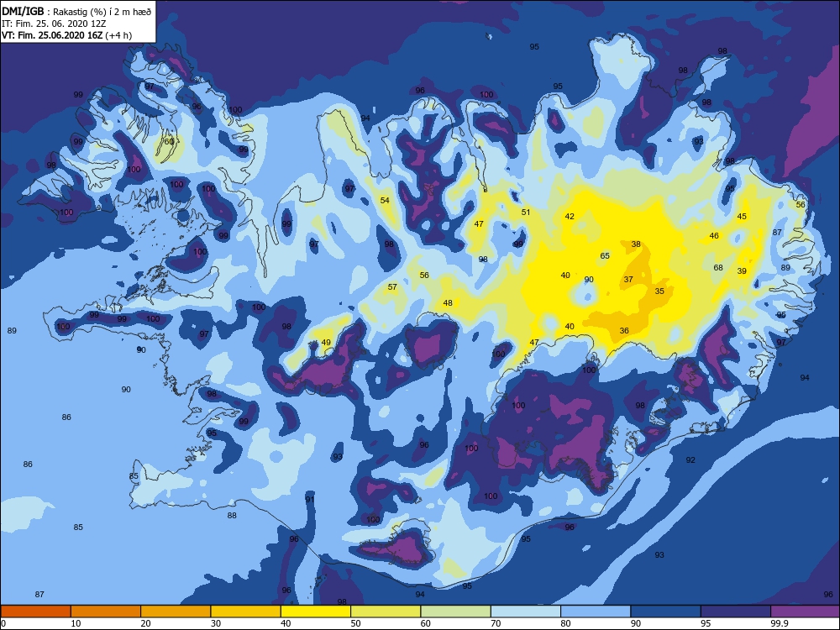
Task: Click the map humidity value 68
Action: 718,267
